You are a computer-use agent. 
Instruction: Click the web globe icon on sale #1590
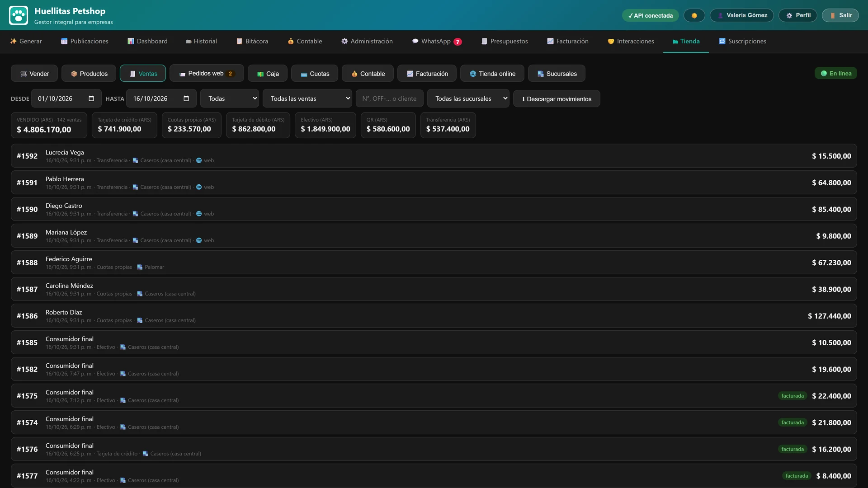pyautogui.click(x=198, y=214)
